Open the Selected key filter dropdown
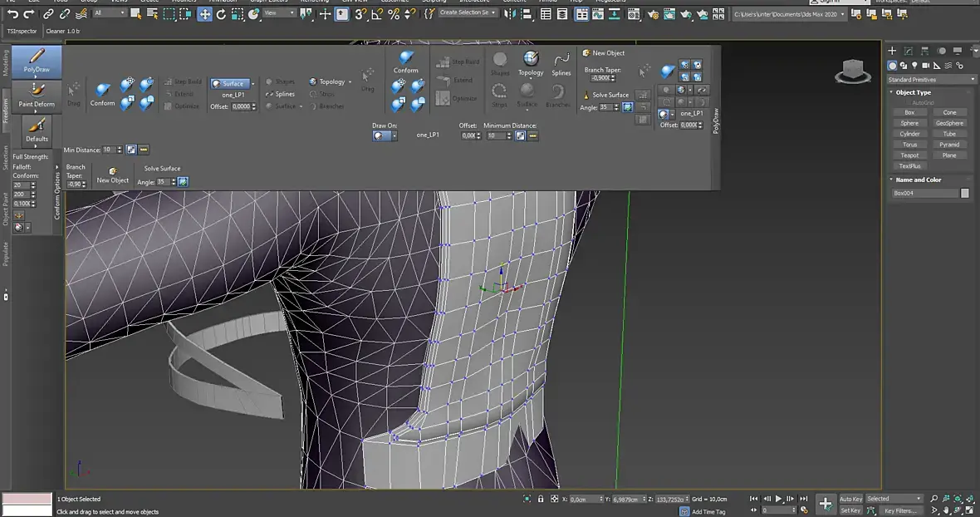Image resolution: width=980 pixels, height=517 pixels. click(894, 499)
